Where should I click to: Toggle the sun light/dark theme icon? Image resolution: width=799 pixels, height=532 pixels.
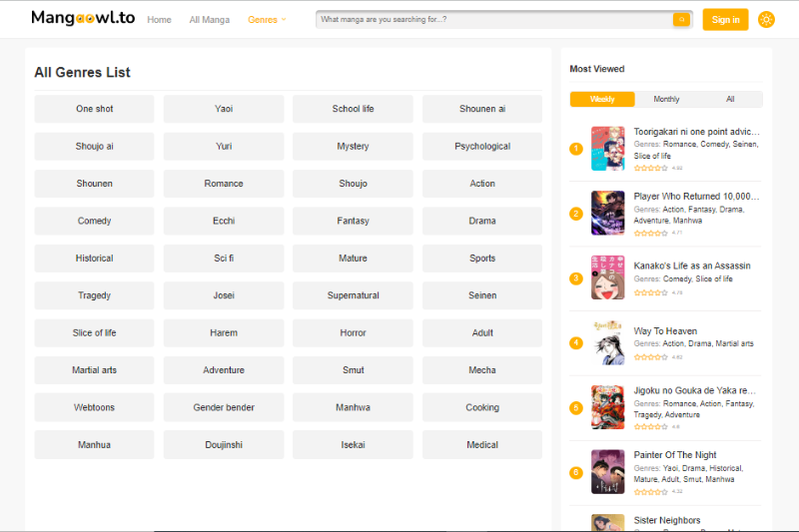[766, 19]
